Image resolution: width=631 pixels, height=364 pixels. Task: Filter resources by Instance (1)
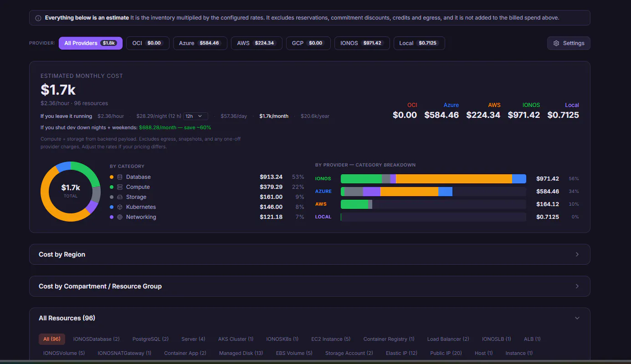pyautogui.click(x=519, y=353)
